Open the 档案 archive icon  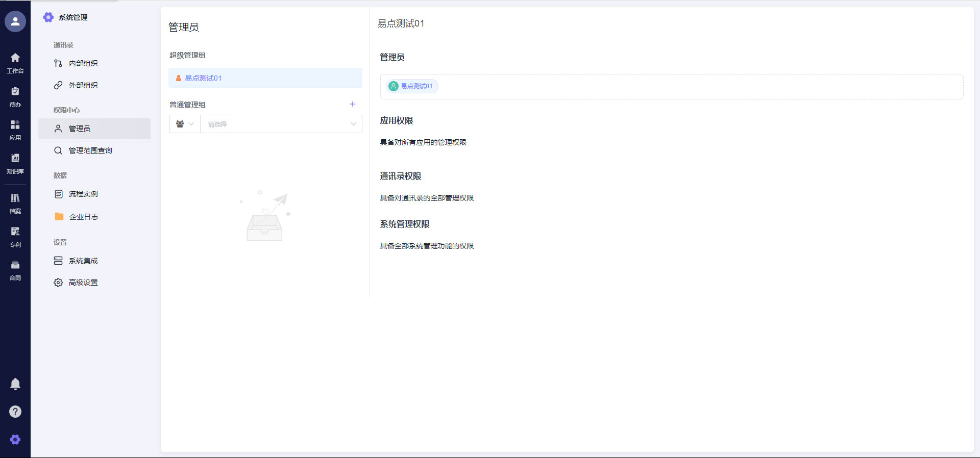(15, 203)
